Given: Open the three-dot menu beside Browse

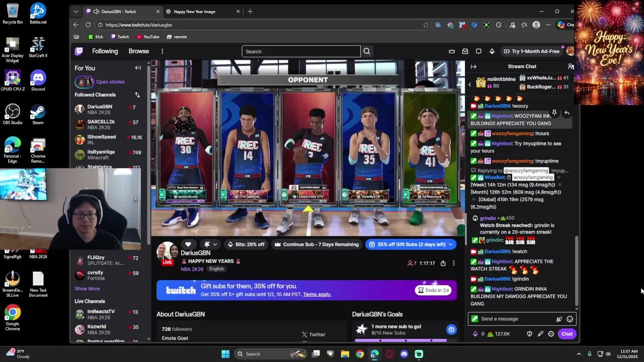Looking at the screenshot, I should click(162, 51).
